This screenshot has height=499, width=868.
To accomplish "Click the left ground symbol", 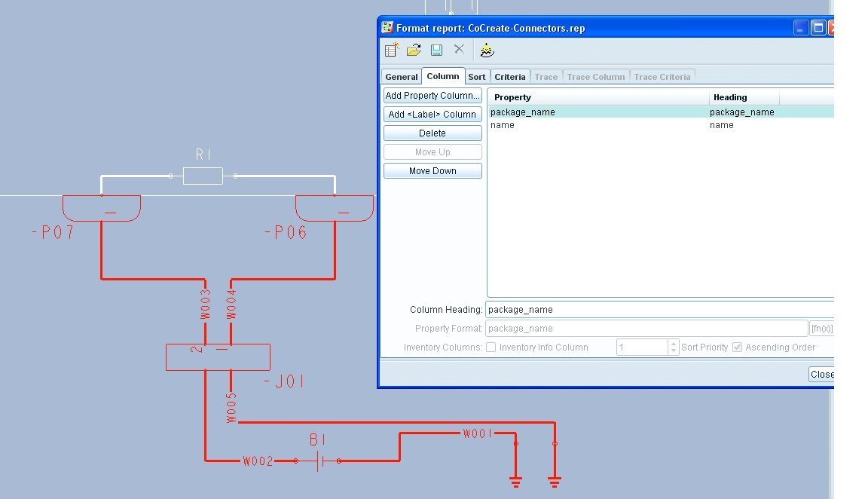I will tap(516, 482).
